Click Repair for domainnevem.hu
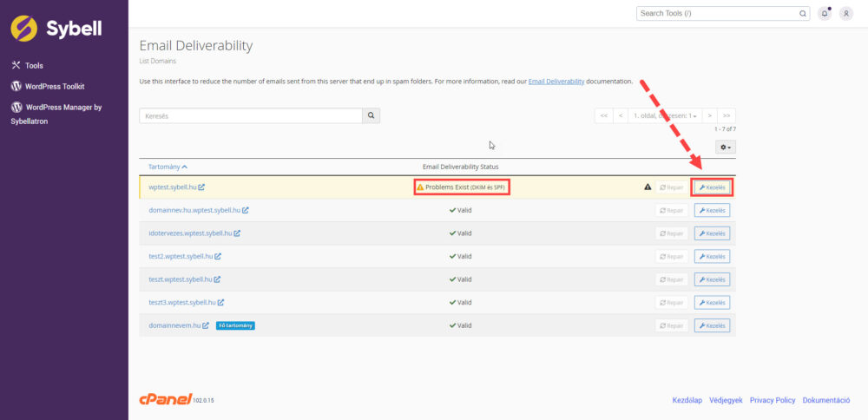This screenshot has width=868, height=420. 672,325
